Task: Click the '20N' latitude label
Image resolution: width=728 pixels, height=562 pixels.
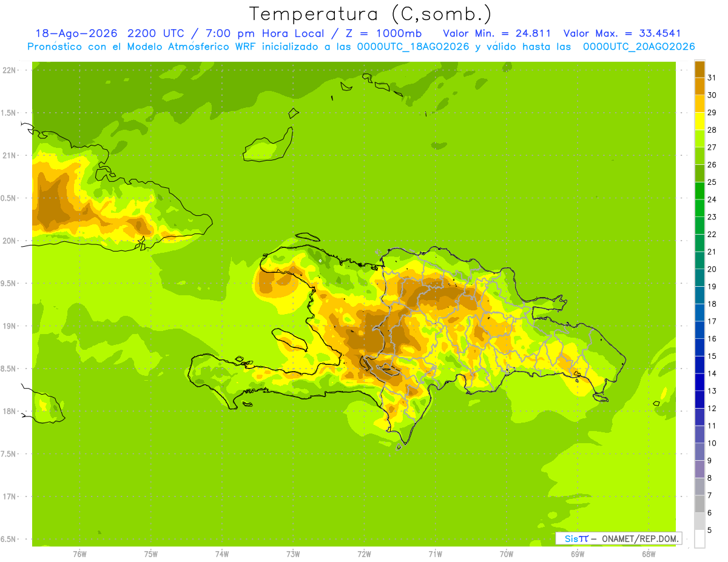Action: click(x=9, y=241)
